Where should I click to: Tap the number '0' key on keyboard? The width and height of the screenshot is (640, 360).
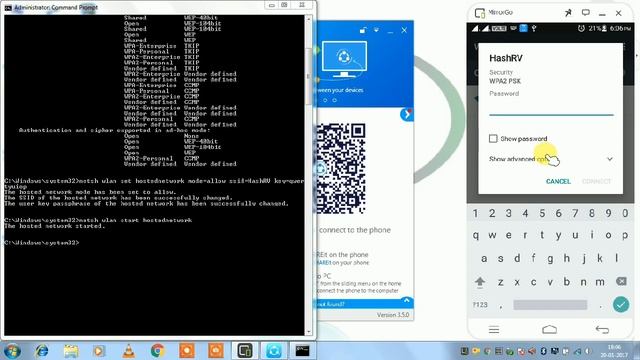(625, 213)
